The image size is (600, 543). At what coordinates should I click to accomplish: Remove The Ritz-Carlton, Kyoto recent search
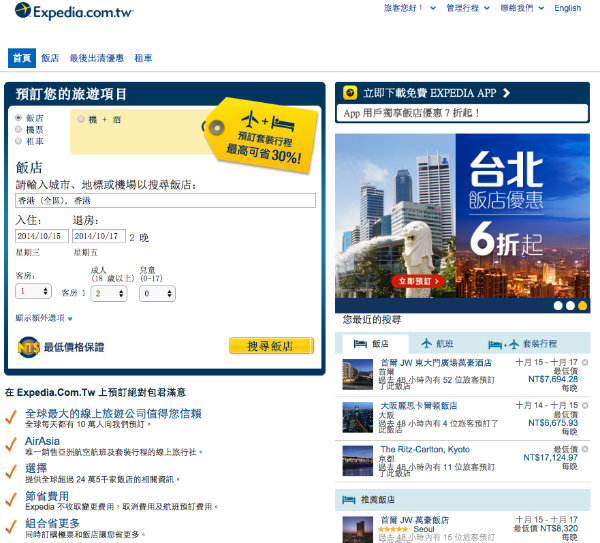(x=585, y=448)
